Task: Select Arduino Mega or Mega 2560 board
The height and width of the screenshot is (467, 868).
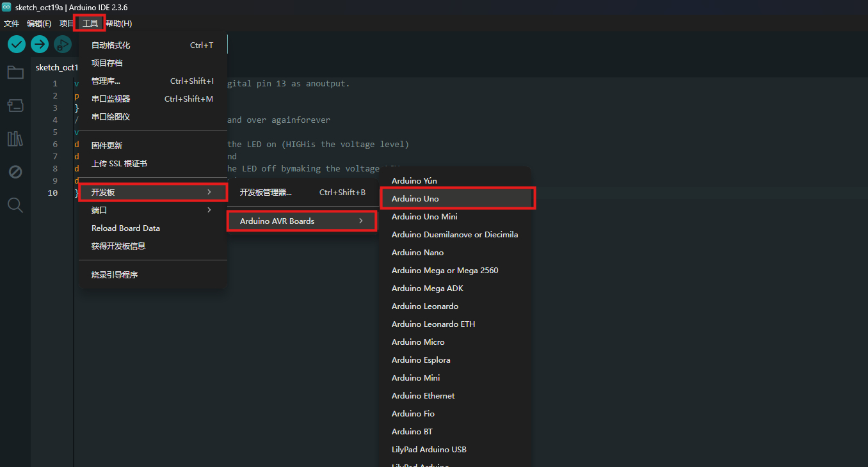Action: coord(455,271)
